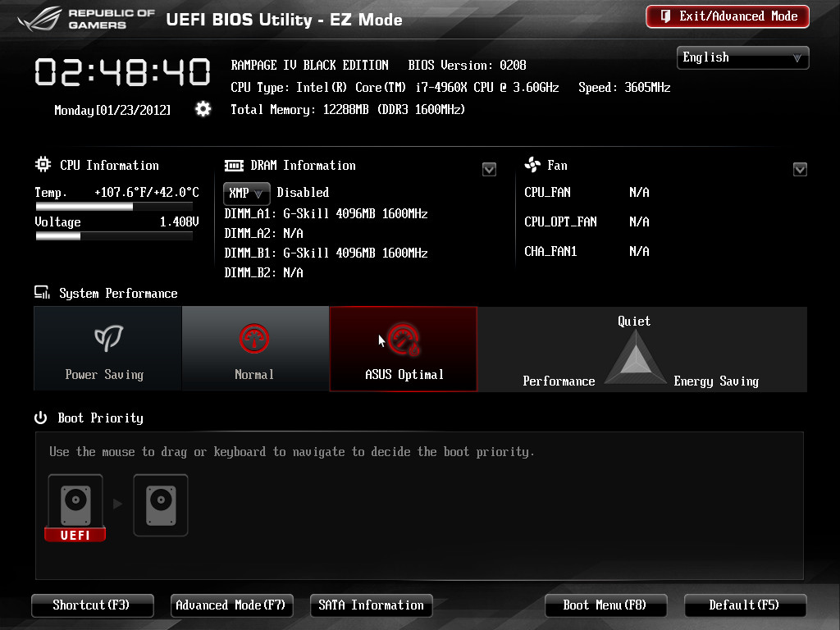
Task: Click the Energy Saving label
Action: [716, 381]
